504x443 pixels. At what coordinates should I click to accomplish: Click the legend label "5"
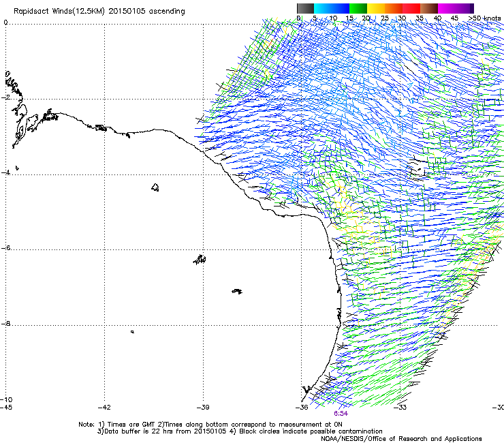pyautogui.click(x=315, y=18)
